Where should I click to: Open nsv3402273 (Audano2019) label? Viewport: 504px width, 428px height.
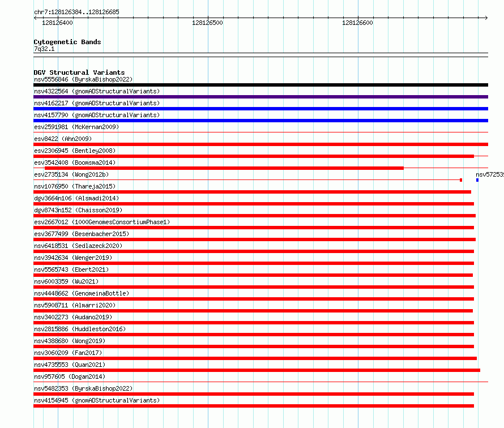point(73,317)
